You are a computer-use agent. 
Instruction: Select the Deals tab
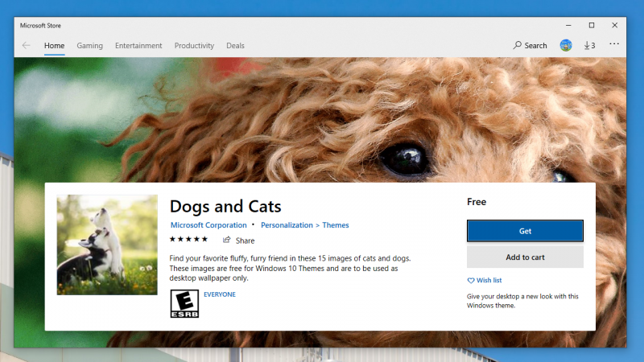click(235, 46)
